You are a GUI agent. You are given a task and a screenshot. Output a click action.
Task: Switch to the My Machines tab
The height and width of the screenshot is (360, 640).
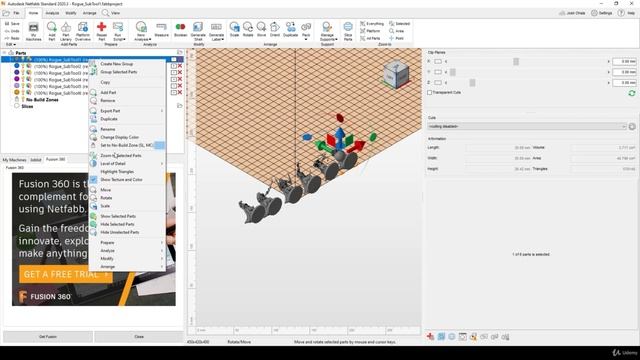click(14, 160)
